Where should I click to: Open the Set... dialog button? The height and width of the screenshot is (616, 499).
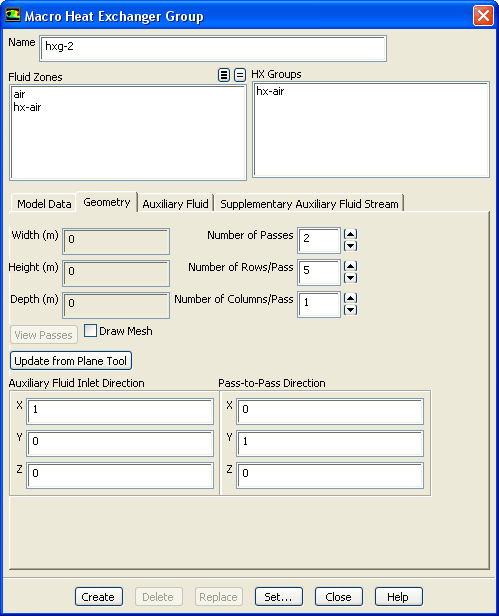279,597
